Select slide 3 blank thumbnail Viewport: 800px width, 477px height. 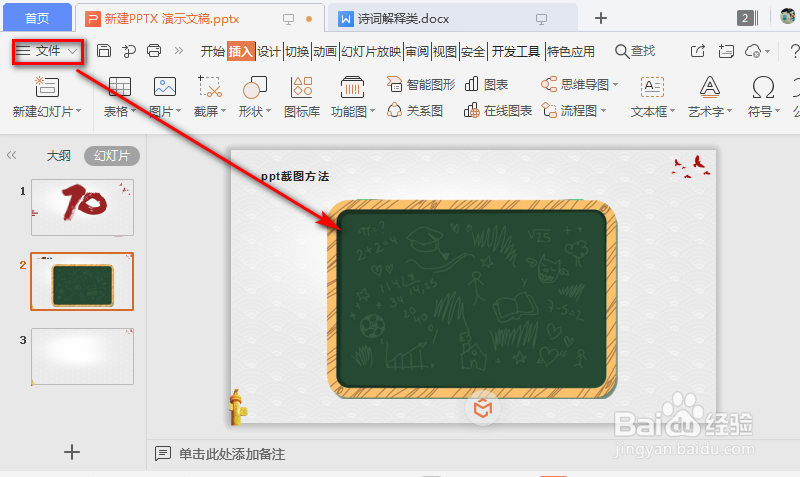[x=82, y=356]
